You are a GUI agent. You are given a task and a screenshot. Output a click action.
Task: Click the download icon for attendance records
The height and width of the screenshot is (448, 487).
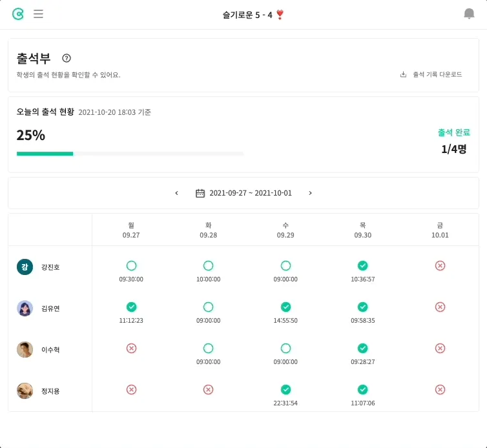(x=404, y=74)
